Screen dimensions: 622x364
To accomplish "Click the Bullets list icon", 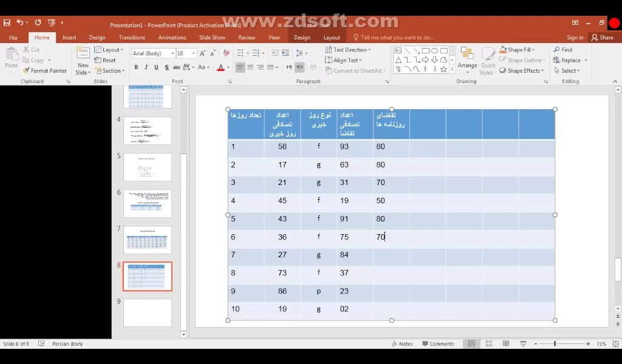I will coord(240,53).
